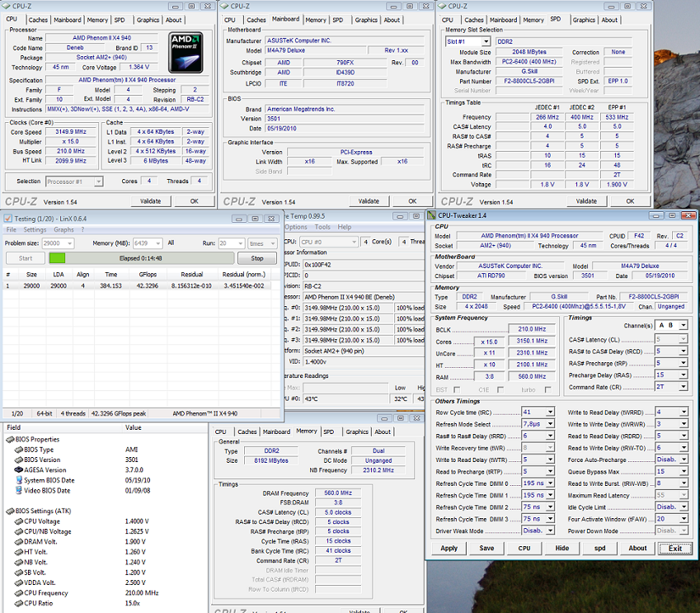Open the LinX Graphs menu
This screenshot has height=613, width=700.
pos(63,229)
